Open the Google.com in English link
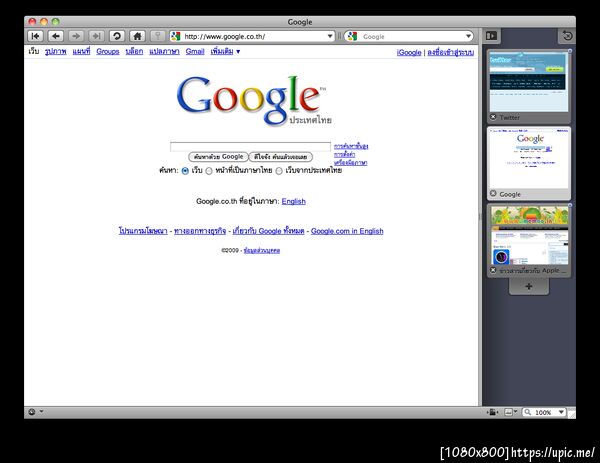The width and height of the screenshot is (600, 463). pyautogui.click(x=347, y=231)
